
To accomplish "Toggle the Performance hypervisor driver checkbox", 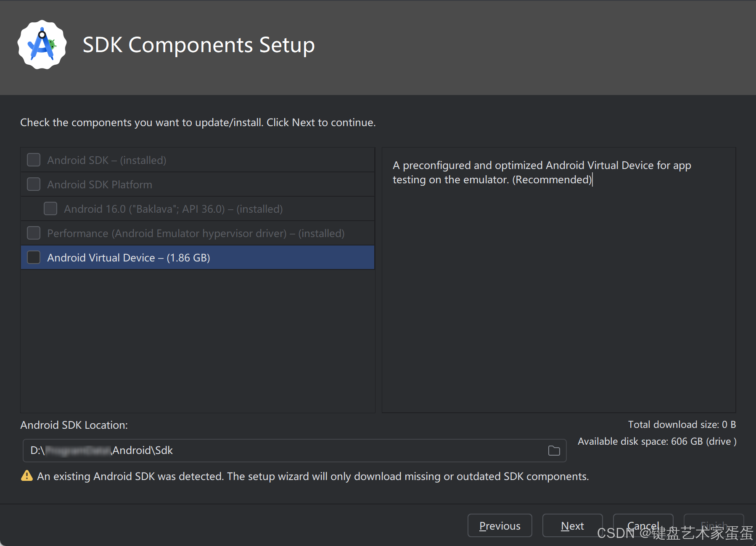I will [x=34, y=233].
